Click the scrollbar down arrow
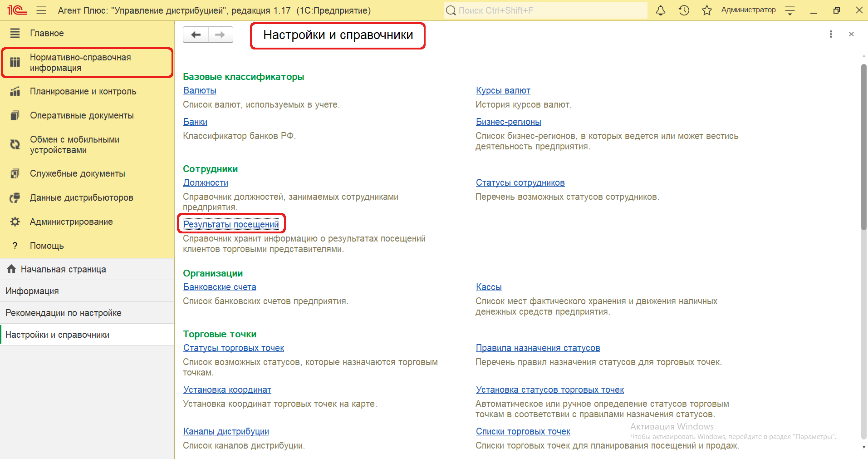 [x=864, y=447]
